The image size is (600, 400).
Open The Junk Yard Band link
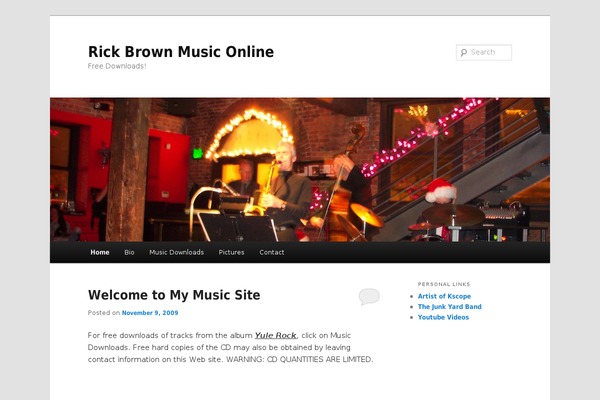point(450,307)
